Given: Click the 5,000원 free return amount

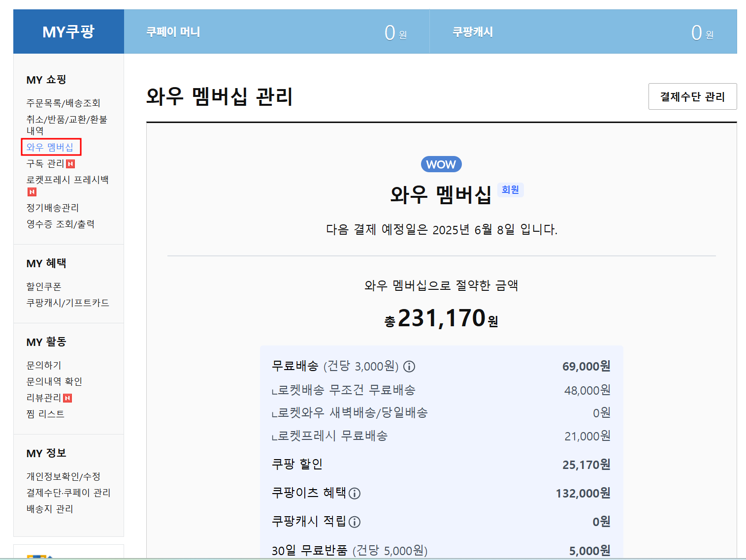Looking at the screenshot, I should pos(589,551).
